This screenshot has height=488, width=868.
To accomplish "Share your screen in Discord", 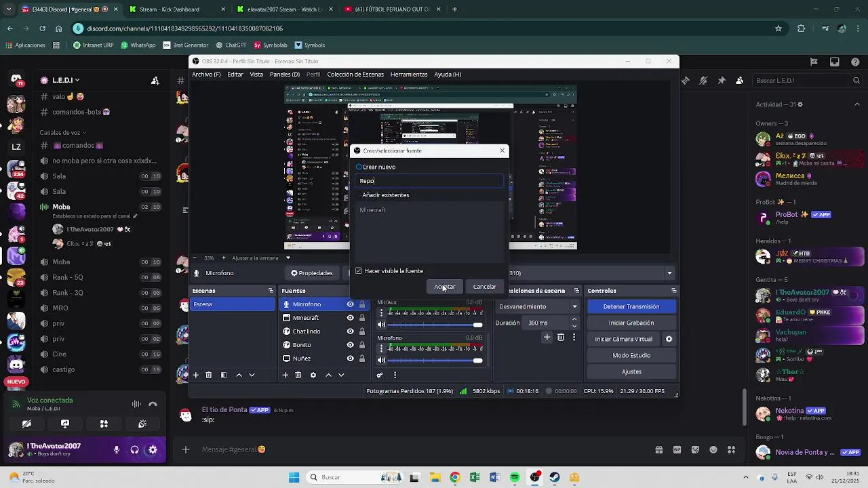I will 65,424.
